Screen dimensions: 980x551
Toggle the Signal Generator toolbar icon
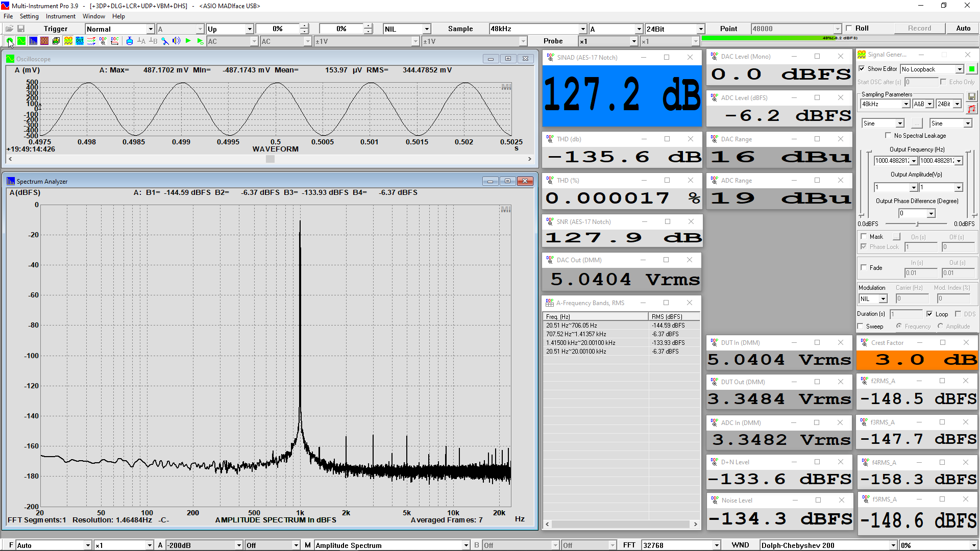(x=68, y=41)
